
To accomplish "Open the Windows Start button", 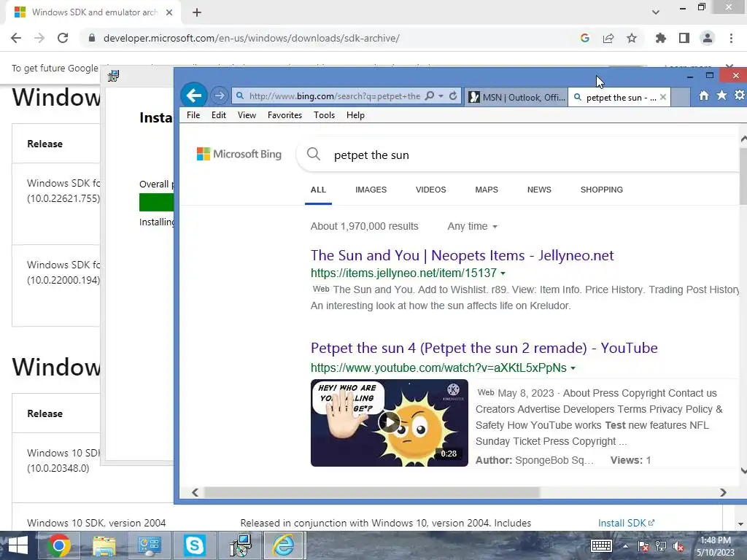I will pyautogui.click(x=18, y=545).
